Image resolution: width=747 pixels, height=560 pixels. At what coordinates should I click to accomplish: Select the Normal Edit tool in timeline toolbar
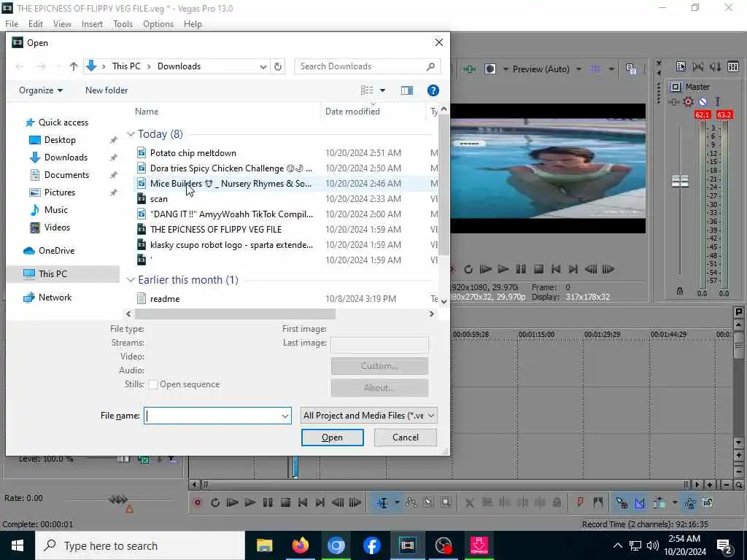382,503
